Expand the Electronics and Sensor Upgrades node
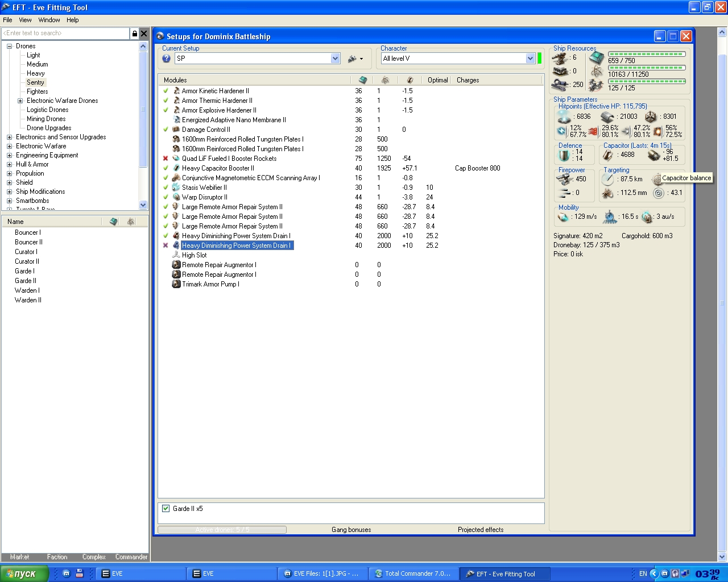 click(x=10, y=137)
